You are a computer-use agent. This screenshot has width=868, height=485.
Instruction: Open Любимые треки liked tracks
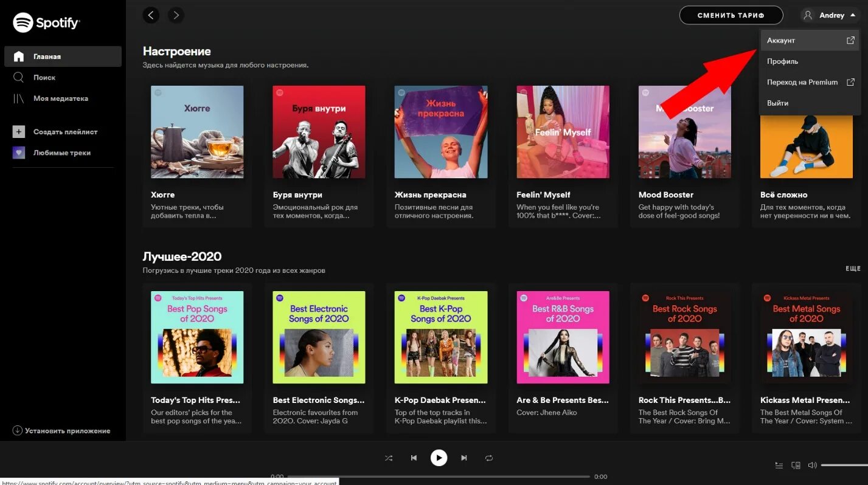click(63, 153)
